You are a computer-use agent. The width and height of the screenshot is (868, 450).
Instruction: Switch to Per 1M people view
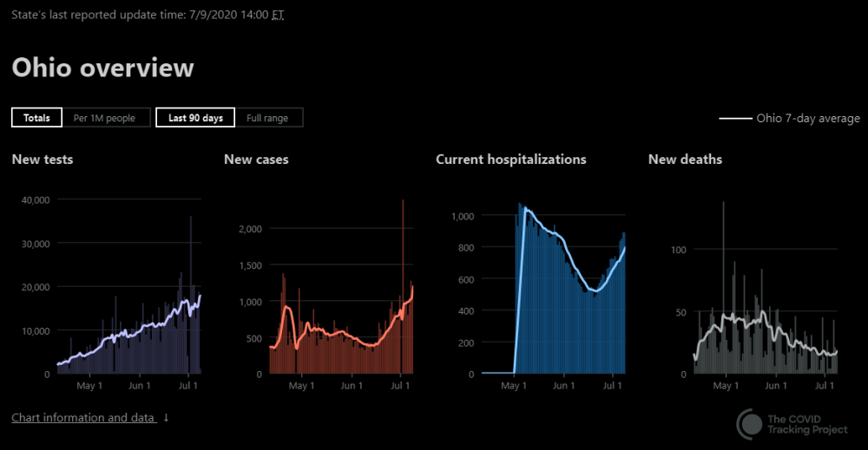(x=105, y=118)
